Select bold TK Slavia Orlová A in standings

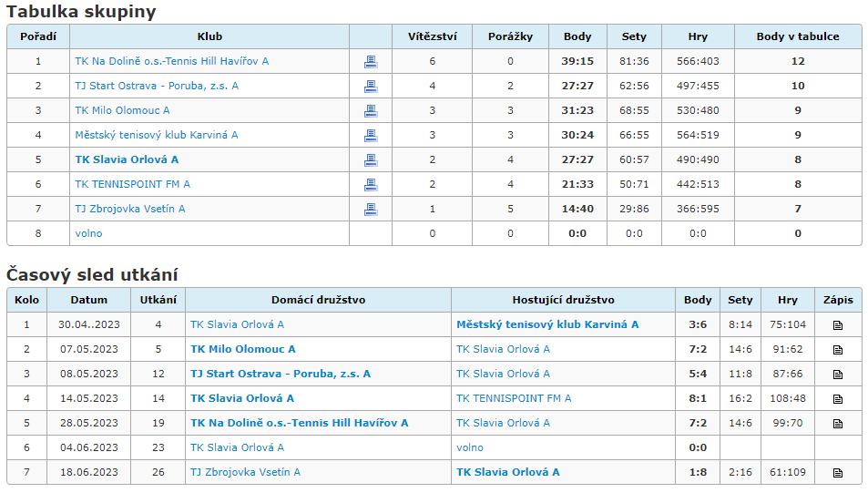coord(127,159)
